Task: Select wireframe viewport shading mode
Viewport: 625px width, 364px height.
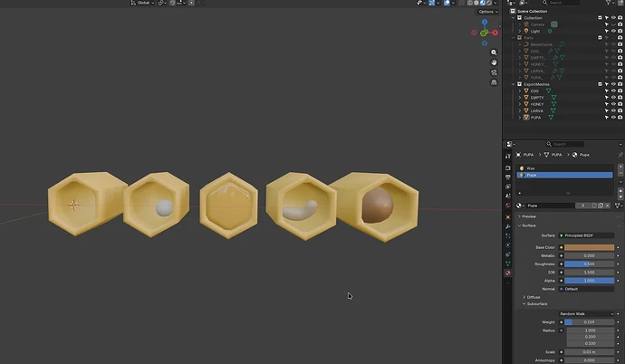Action: pyautogui.click(x=470, y=3)
